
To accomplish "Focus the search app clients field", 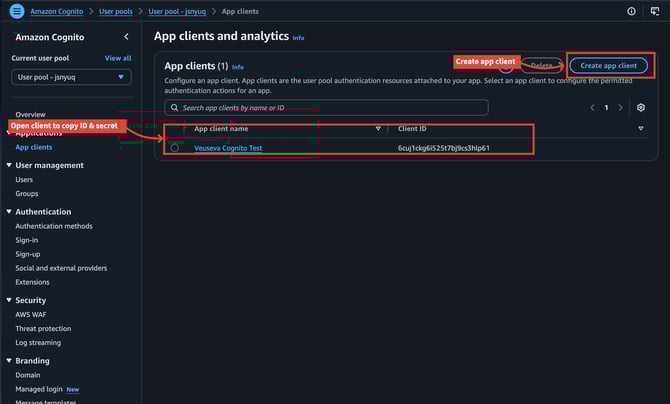I will click(326, 108).
